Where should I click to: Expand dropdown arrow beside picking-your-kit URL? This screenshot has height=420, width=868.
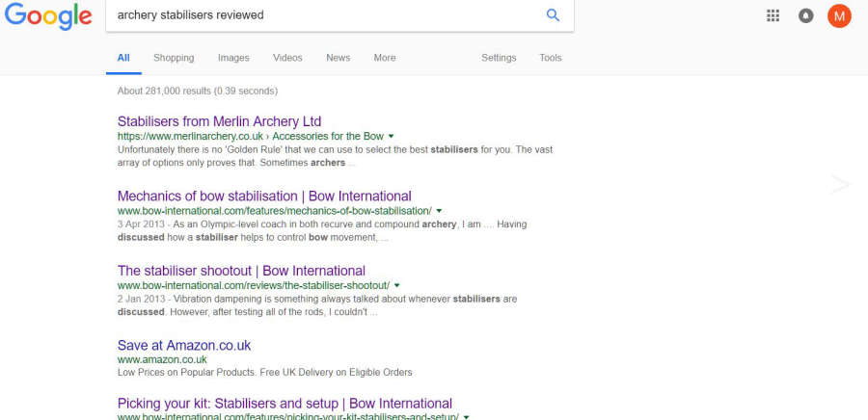(466, 417)
